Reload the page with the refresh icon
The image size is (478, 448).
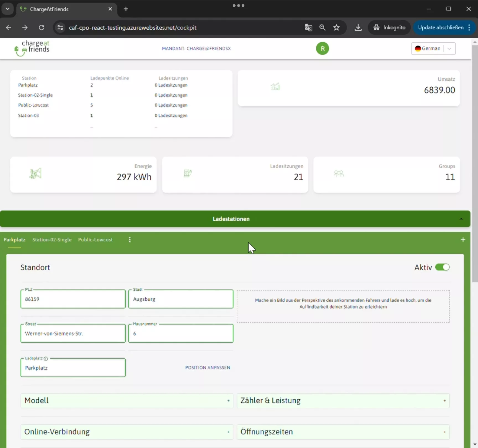pyautogui.click(x=42, y=28)
